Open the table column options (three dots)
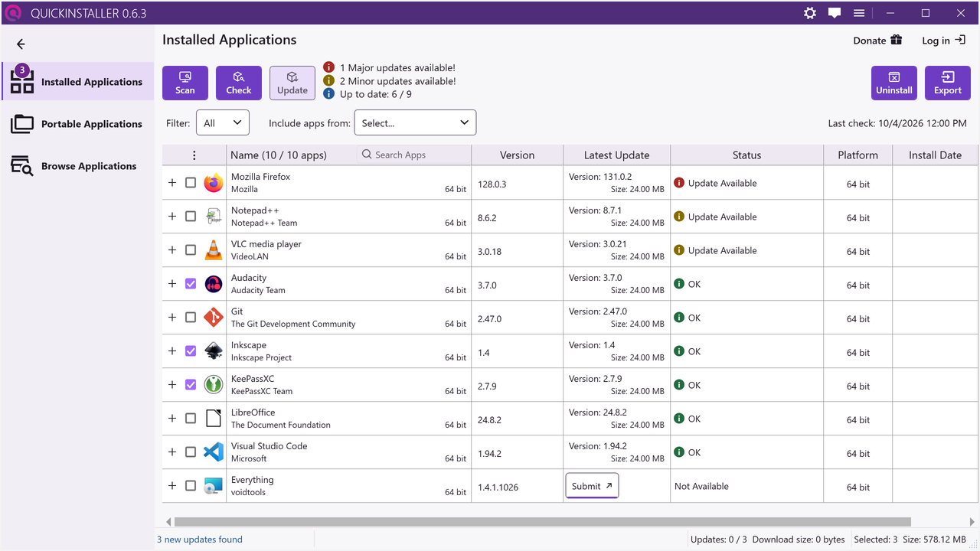Image resolution: width=980 pixels, height=551 pixels. point(194,155)
